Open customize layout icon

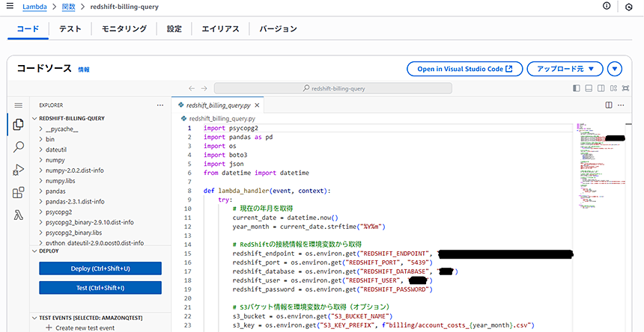pyautogui.click(x=613, y=88)
